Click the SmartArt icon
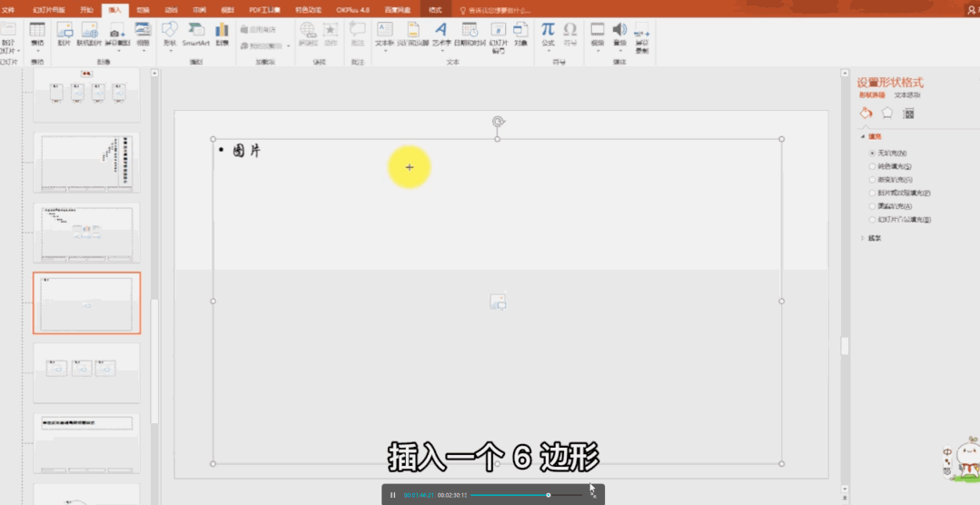The image size is (980, 505). (x=196, y=29)
